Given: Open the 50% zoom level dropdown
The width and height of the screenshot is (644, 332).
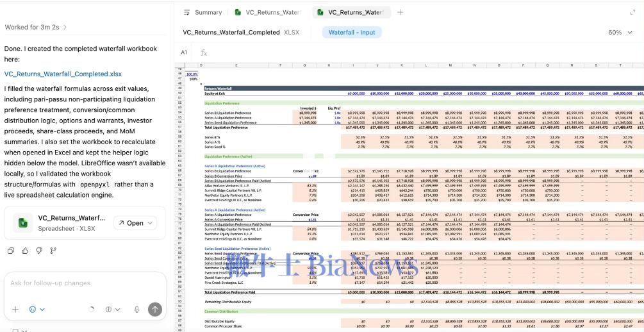Looking at the screenshot, I should [x=618, y=32].
